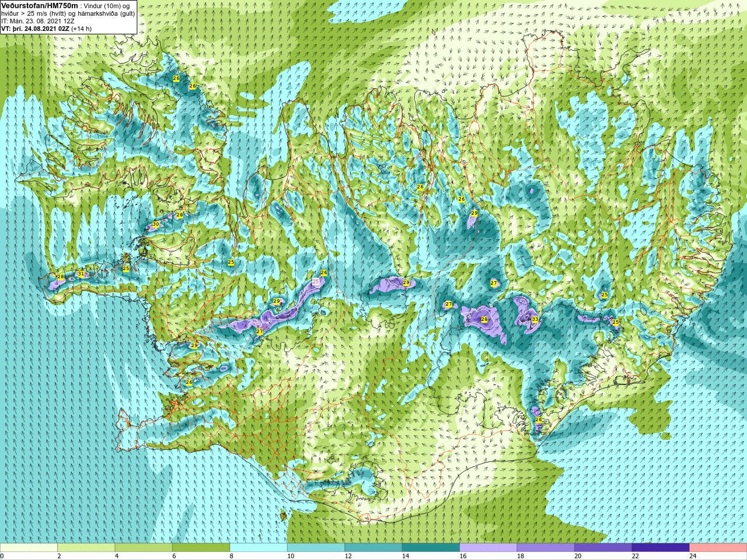Click the 0–2 m/s pale yellow legend swatch
Image resolution: width=747 pixels, height=560 pixels.
[29, 548]
